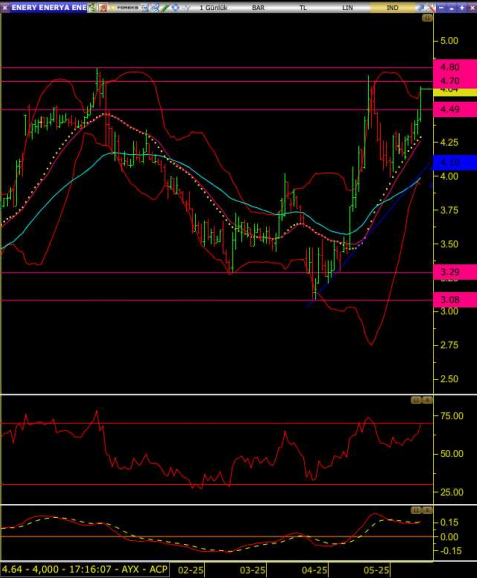Open the ENERY symbol selector

click(49, 8)
